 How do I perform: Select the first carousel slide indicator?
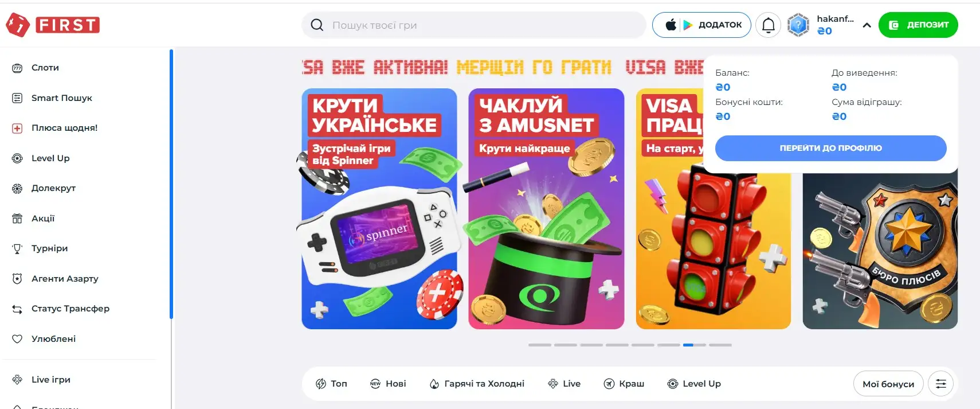pyautogui.click(x=540, y=345)
